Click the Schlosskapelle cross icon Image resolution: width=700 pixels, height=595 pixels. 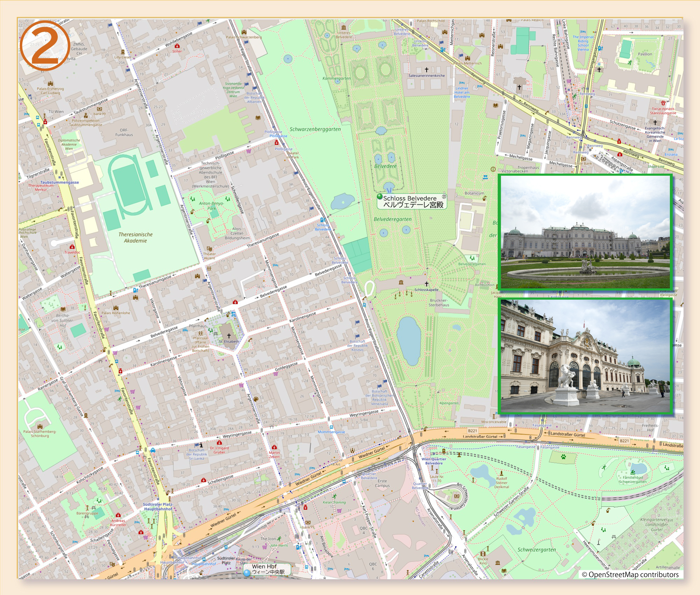[x=427, y=284]
